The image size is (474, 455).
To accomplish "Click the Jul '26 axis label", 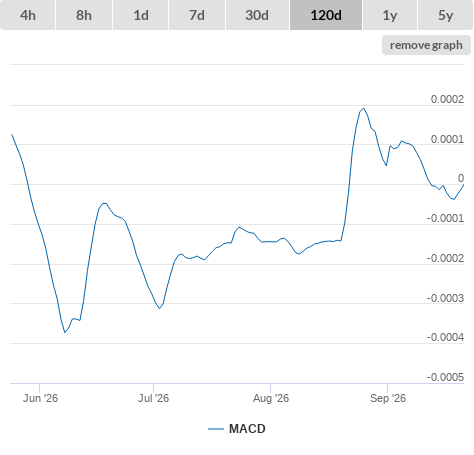I will point(153,398).
